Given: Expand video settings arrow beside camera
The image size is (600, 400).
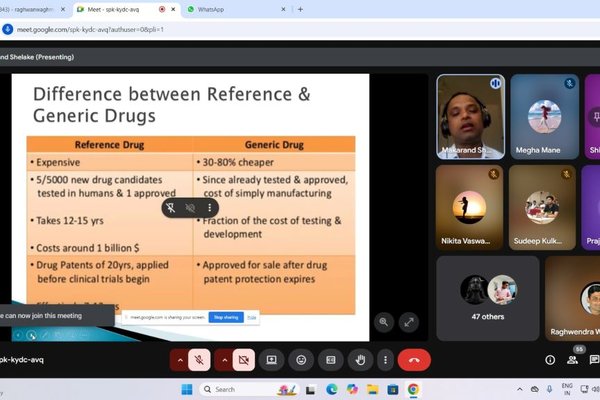Looking at the screenshot, I should coord(222,359).
